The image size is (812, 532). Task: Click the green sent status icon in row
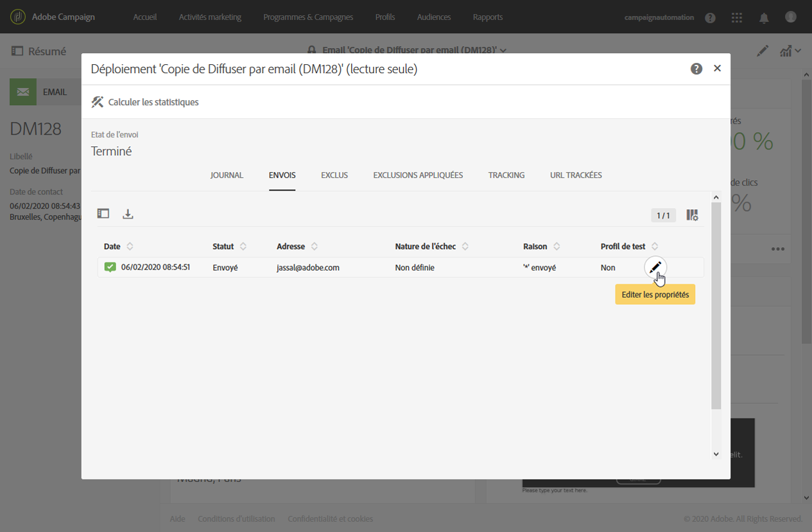pos(110,267)
